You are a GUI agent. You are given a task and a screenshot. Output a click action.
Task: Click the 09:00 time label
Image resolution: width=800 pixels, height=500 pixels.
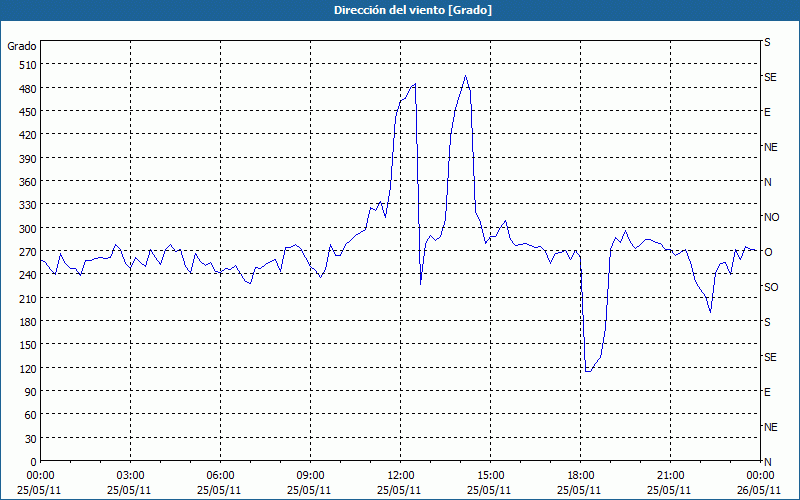point(310,476)
